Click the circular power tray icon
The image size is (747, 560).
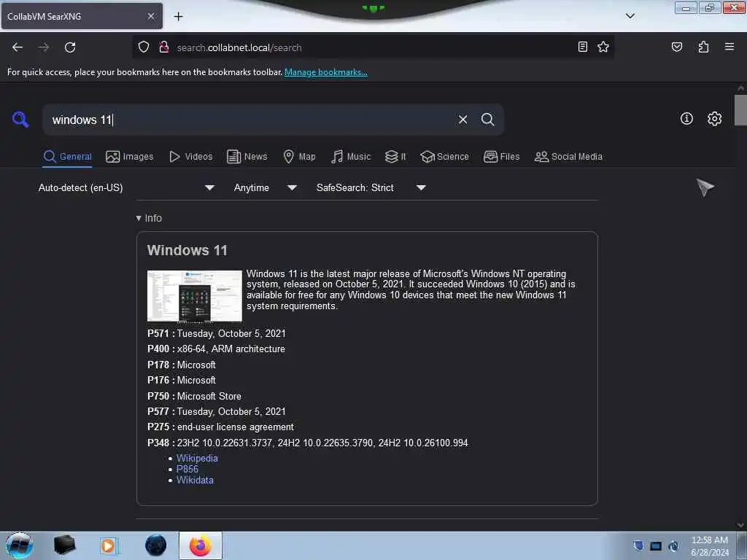[673, 546]
